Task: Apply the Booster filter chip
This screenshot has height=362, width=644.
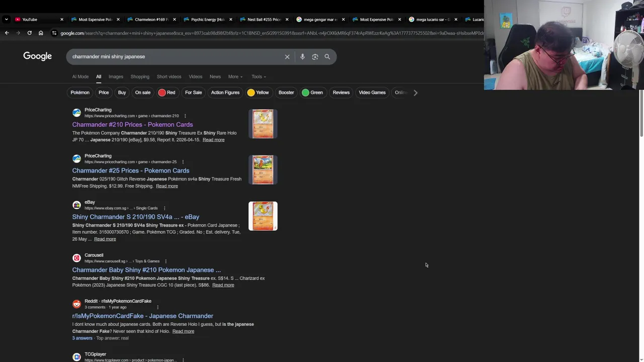Action: click(x=286, y=93)
